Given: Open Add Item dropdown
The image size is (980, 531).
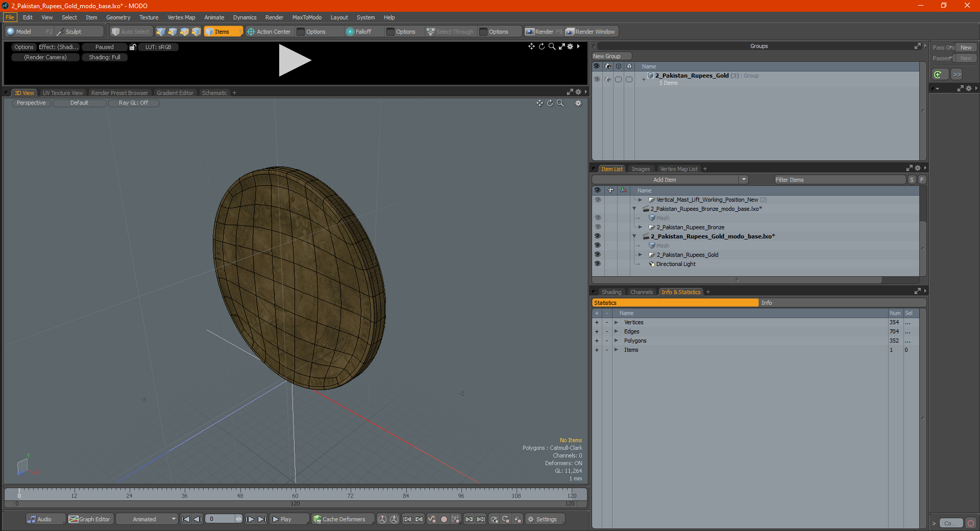Looking at the screenshot, I should 744,180.
